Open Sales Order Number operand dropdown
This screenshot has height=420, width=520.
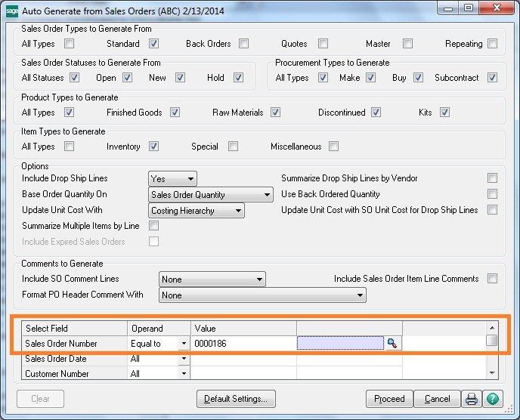[x=183, y=344]
